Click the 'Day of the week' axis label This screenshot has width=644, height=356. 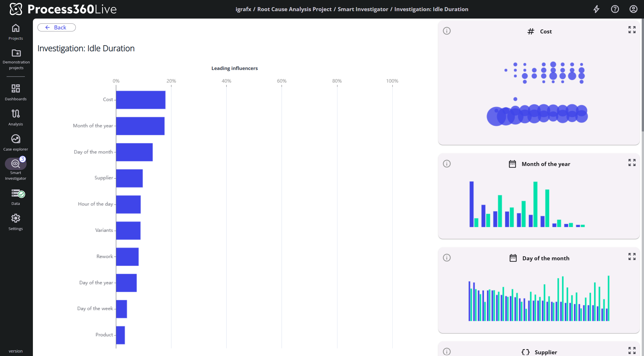[x=95, y=309]
